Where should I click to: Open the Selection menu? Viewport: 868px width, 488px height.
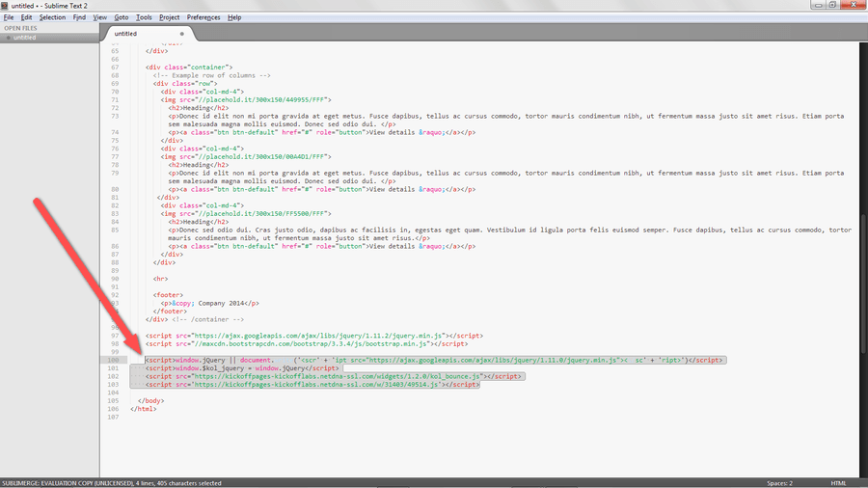click(x=52, y=17)
